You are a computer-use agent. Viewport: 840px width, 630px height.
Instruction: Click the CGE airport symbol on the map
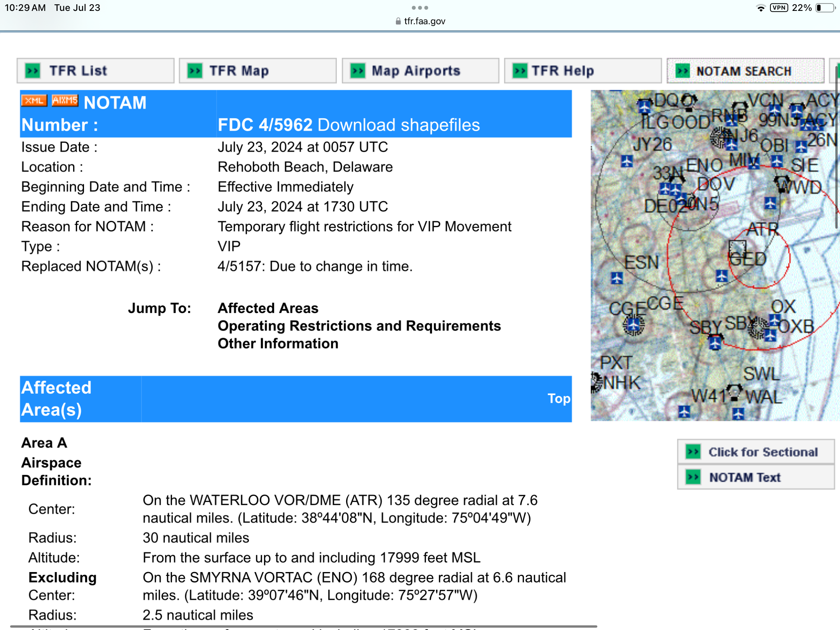click(x=633, y=325)
